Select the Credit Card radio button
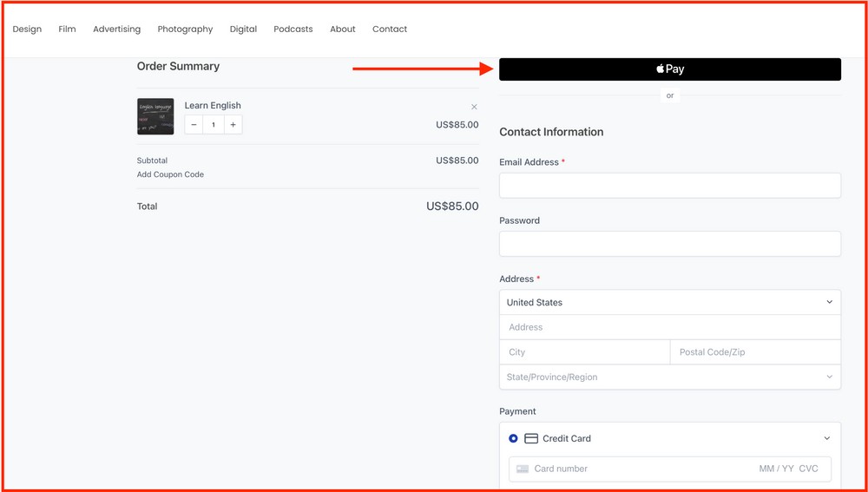868x492 pixels. coord(513,439)
